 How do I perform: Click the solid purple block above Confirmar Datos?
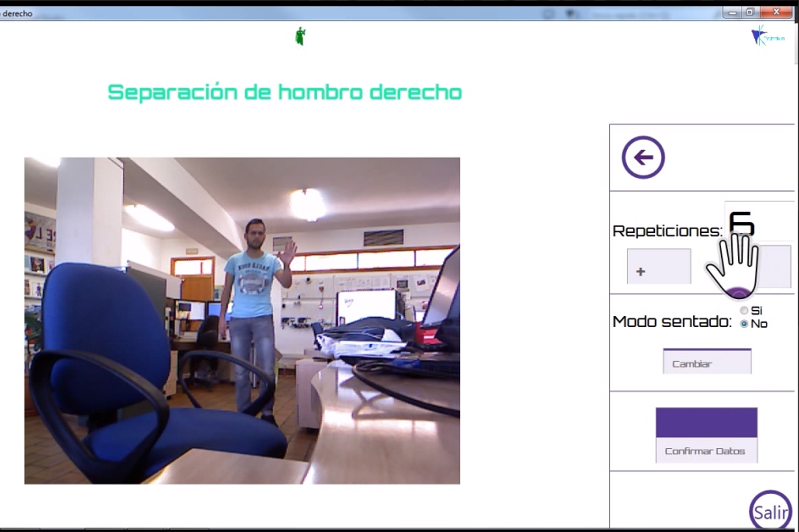coord(706,422)
